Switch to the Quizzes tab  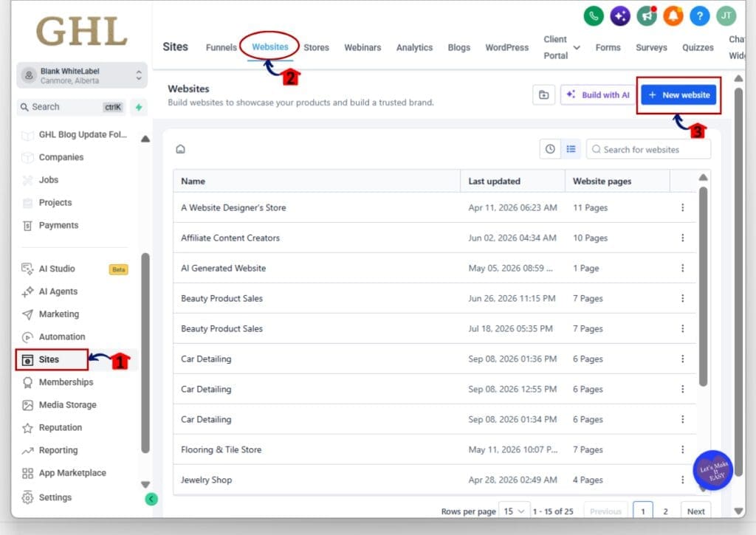point(698,47)
